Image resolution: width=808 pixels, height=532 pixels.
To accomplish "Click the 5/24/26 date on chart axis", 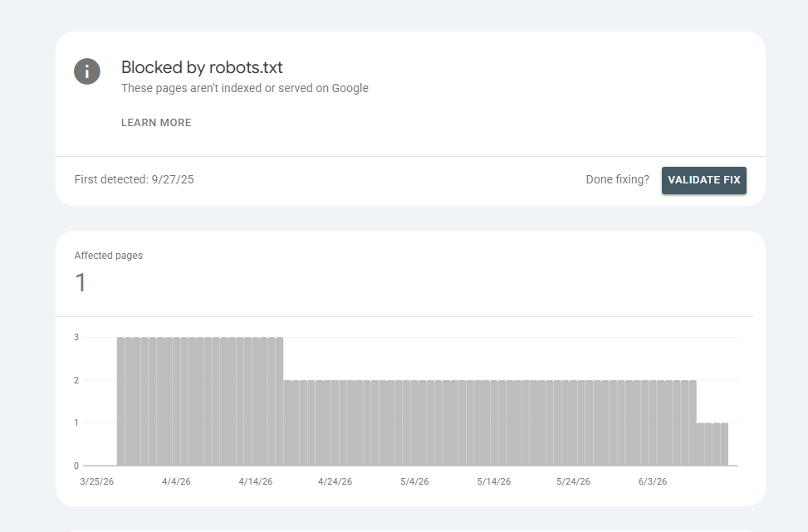I will click(573, 481).
